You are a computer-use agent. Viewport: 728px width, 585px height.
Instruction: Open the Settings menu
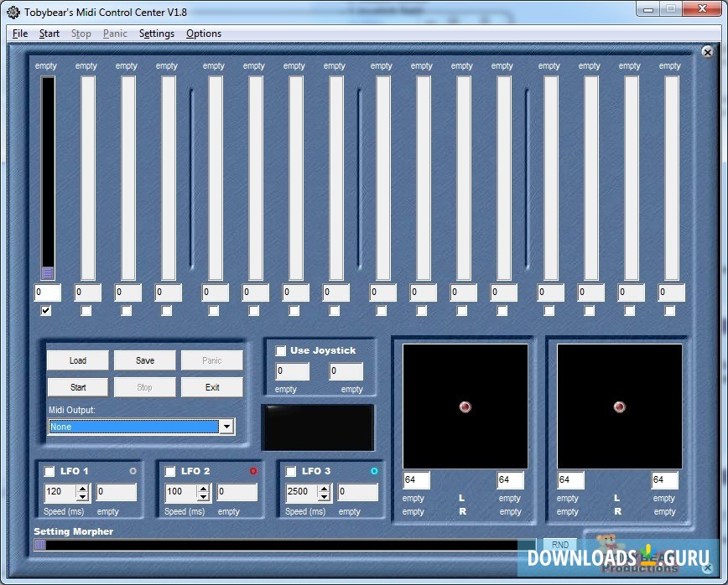(156, 34)
